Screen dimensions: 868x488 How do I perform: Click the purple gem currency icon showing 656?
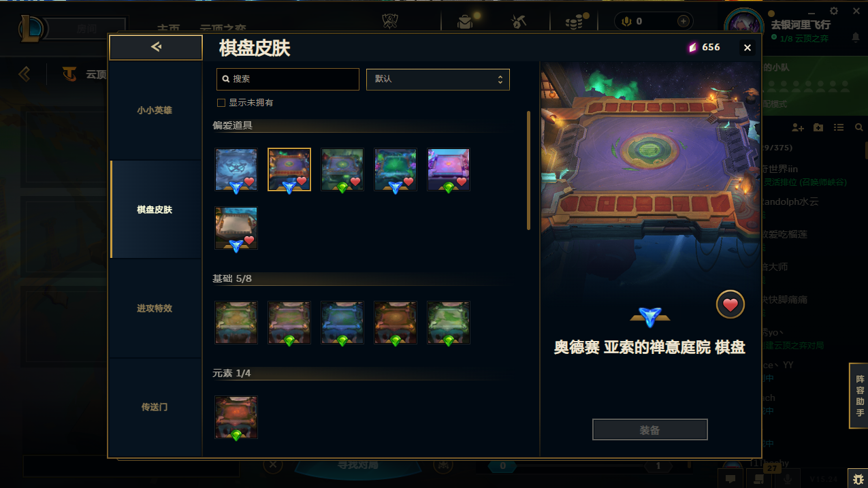(692, 47)
